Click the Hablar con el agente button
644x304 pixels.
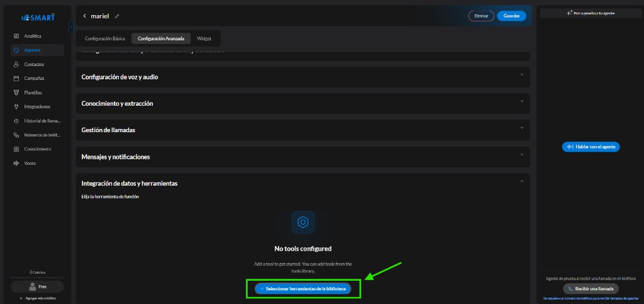[x=591, y=147]
